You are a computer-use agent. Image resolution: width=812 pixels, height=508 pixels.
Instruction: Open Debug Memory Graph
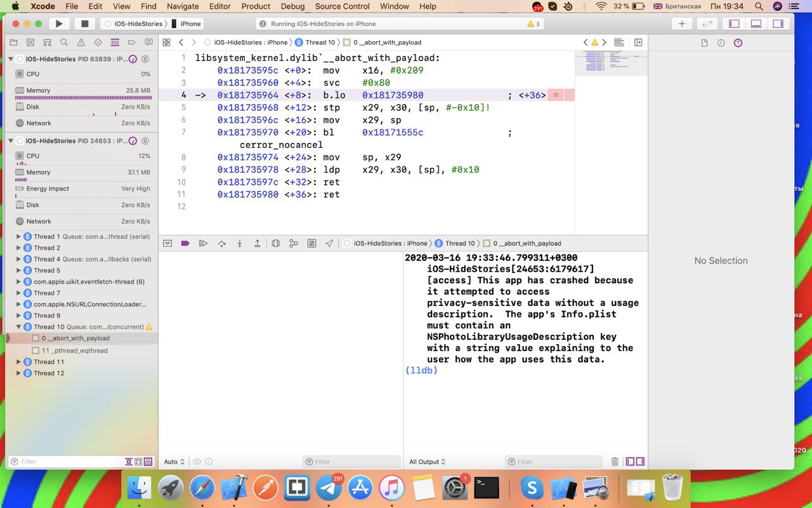tap(294, 243)
